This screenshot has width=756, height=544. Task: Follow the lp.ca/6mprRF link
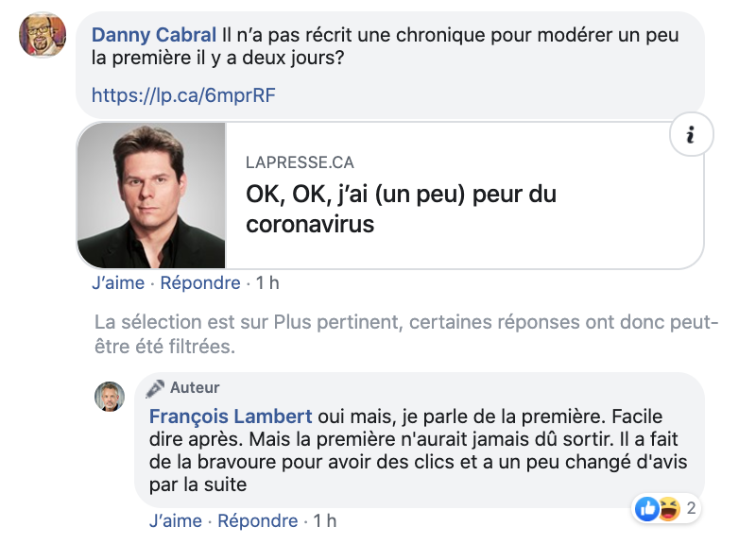[183, 95]
